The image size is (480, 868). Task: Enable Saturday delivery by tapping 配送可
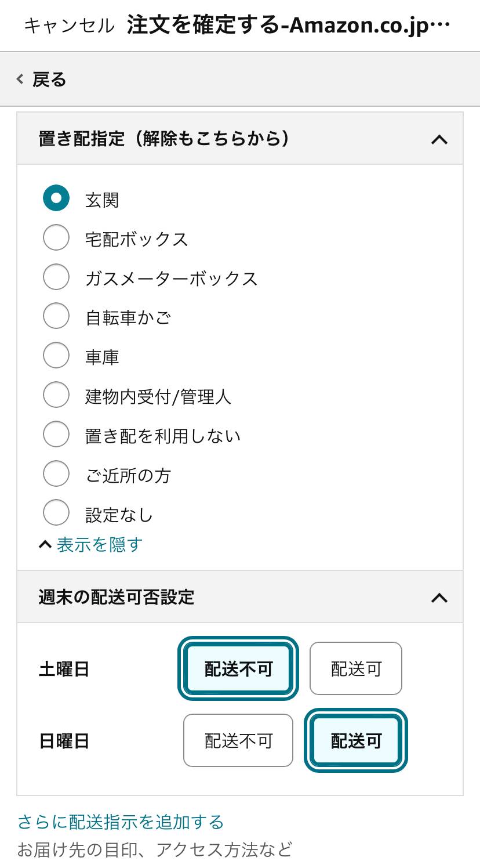(355, 668)
